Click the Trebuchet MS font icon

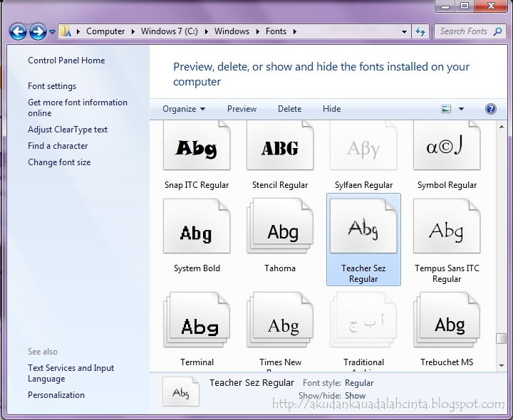[x=447, y=322]
